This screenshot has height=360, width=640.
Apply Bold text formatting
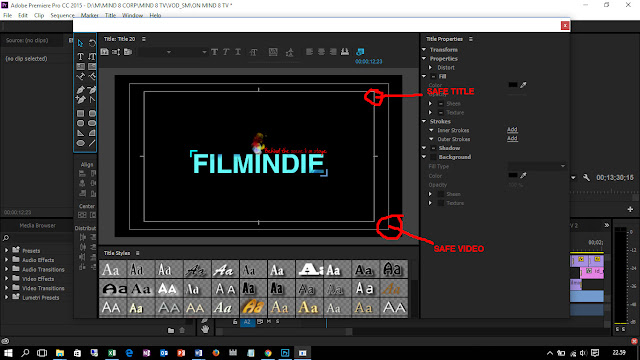tap(214, 52)
